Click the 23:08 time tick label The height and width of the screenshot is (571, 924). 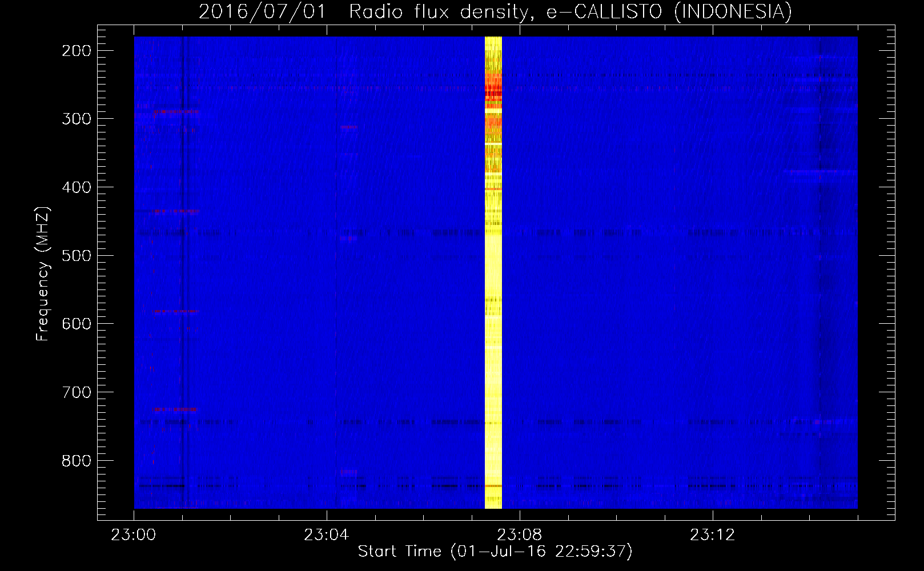[x=520, y=535]
